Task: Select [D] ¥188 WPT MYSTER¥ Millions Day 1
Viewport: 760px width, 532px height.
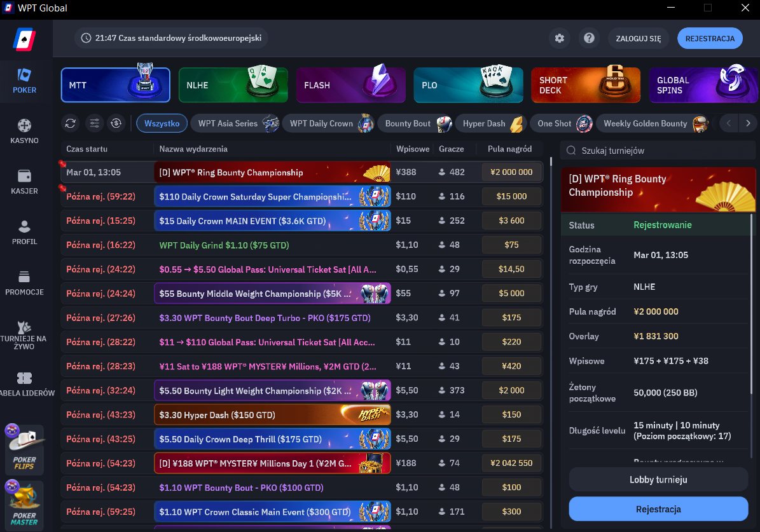Action: click(301, 463)
